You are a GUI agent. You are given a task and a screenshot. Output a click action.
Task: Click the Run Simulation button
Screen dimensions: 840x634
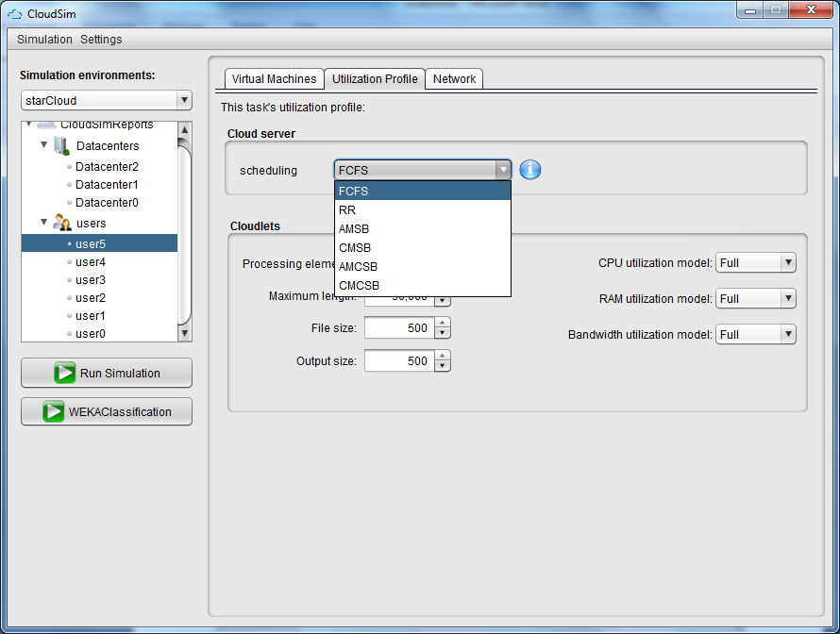(x=107, y=373)
